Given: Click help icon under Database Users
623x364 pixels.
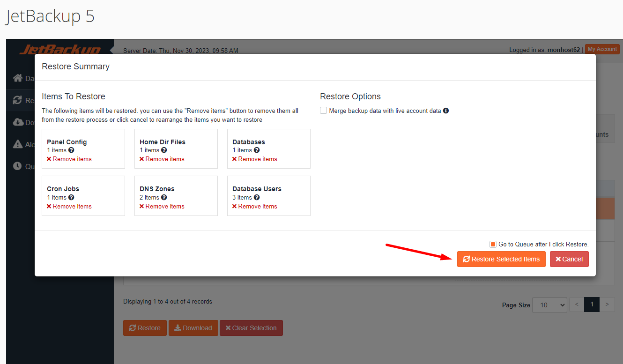Looking at the screenshot, I should coord(257,198).
